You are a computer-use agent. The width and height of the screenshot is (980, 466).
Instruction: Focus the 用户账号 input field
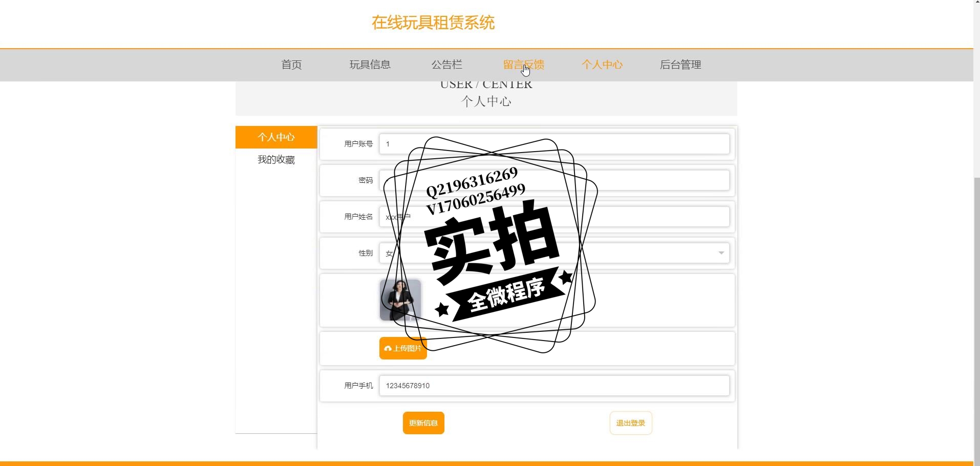tap(555, 144)
